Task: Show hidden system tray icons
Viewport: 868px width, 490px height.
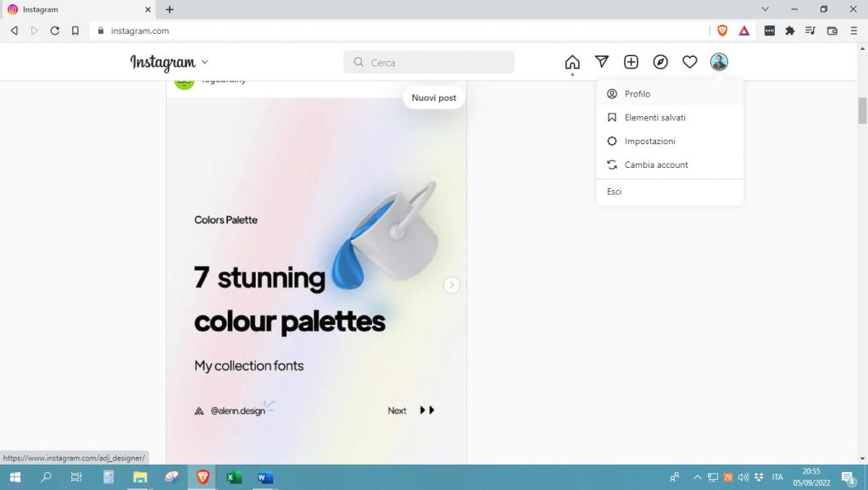Action: (698, 477)
